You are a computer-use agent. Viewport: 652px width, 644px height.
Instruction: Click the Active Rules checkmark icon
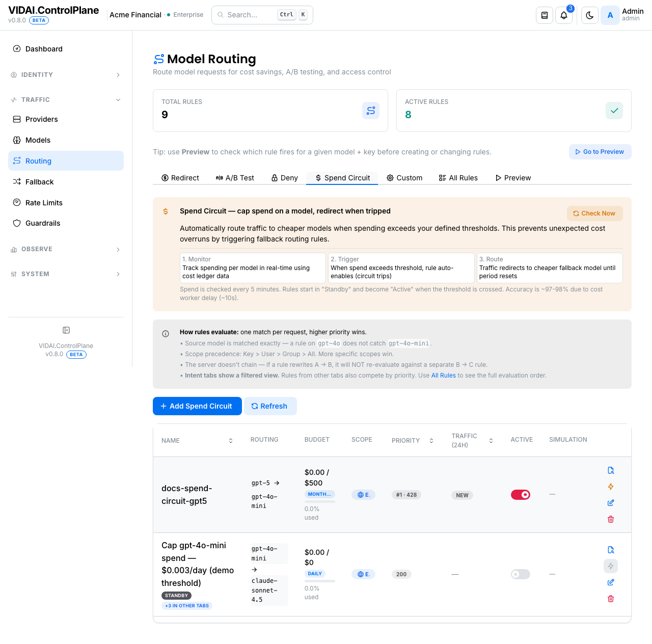pos(614,111)
